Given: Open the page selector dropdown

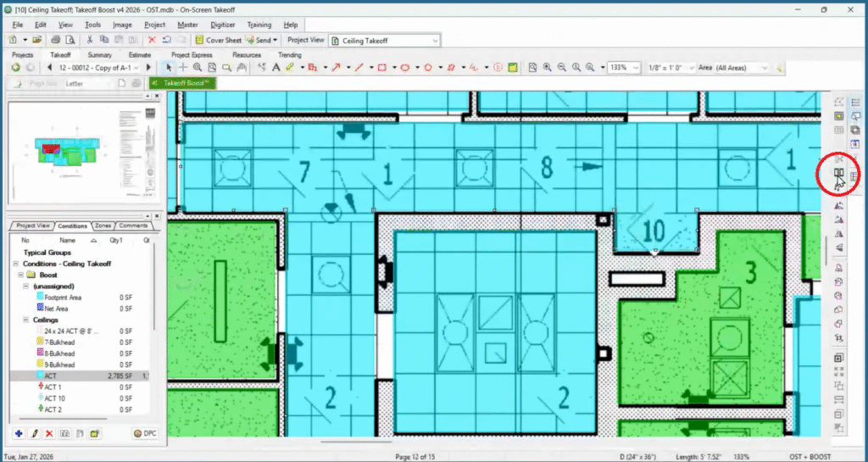Looking at the screenshot, I should [x=136, y=68].
